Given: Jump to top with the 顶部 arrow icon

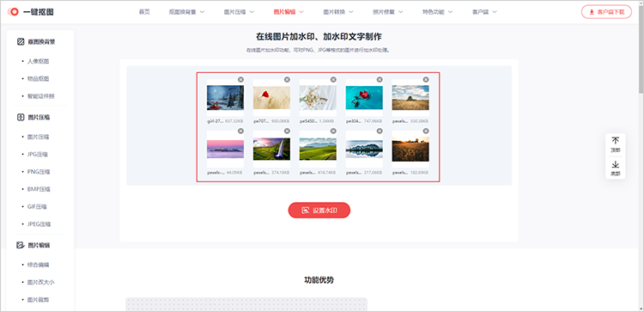Looking at the screenshot, I should tap(616, 141).
